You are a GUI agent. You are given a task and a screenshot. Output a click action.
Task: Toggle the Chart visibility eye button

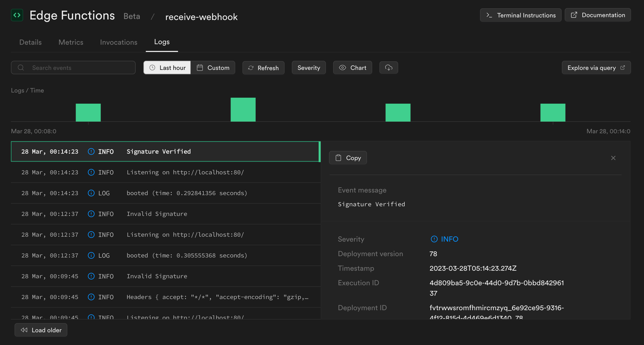pos(352,68)
